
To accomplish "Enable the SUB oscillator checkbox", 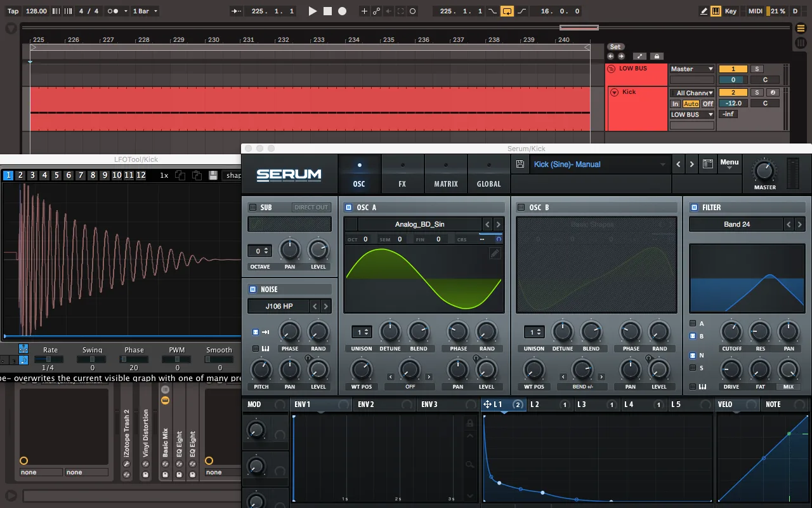I will click(252, 208).
